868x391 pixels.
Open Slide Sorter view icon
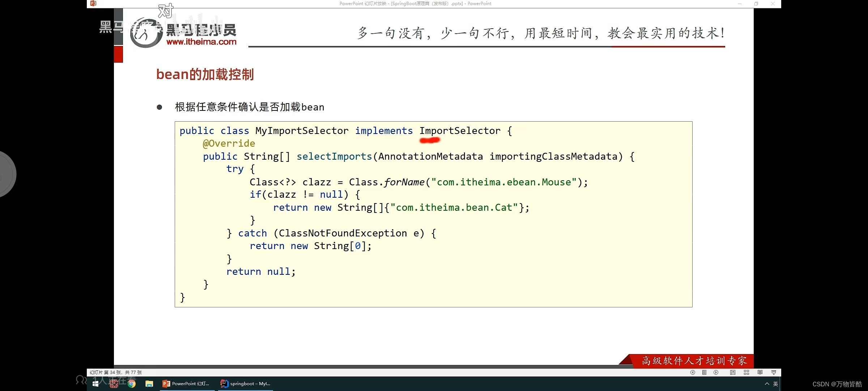[x=746, y=373]
